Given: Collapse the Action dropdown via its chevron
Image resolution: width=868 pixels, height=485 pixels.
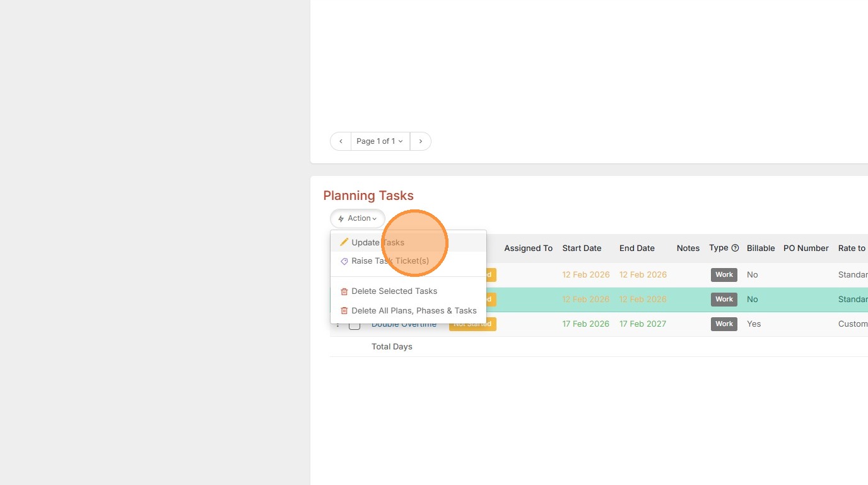Looking at the screenshot, I should tap(375, 219).
